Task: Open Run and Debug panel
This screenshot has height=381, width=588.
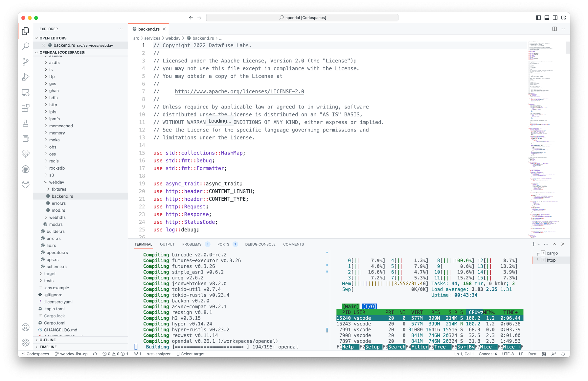Action: 26,77
